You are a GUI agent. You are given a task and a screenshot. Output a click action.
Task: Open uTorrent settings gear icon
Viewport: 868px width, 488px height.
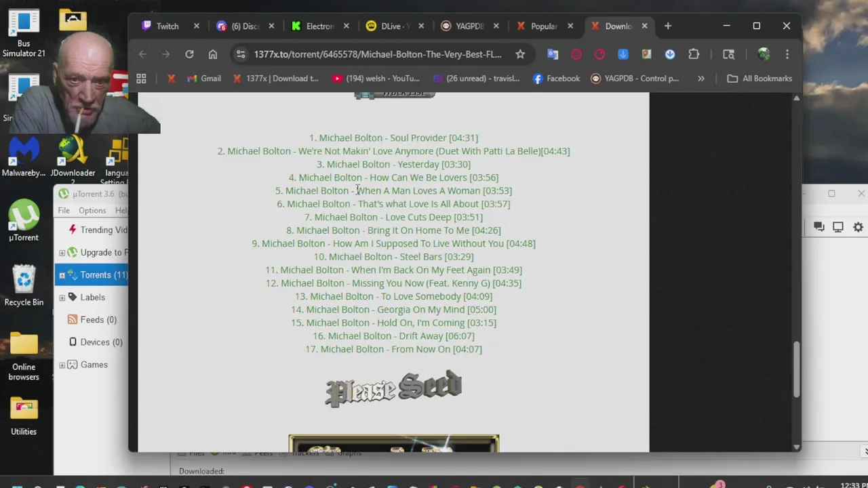[x=858, y=227]
